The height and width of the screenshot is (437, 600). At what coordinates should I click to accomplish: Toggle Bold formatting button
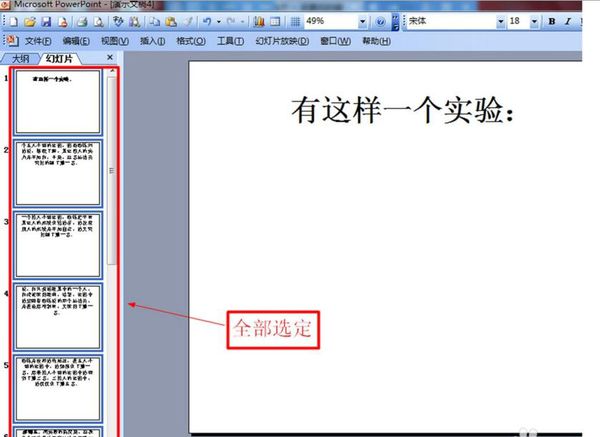coord(552,21)
